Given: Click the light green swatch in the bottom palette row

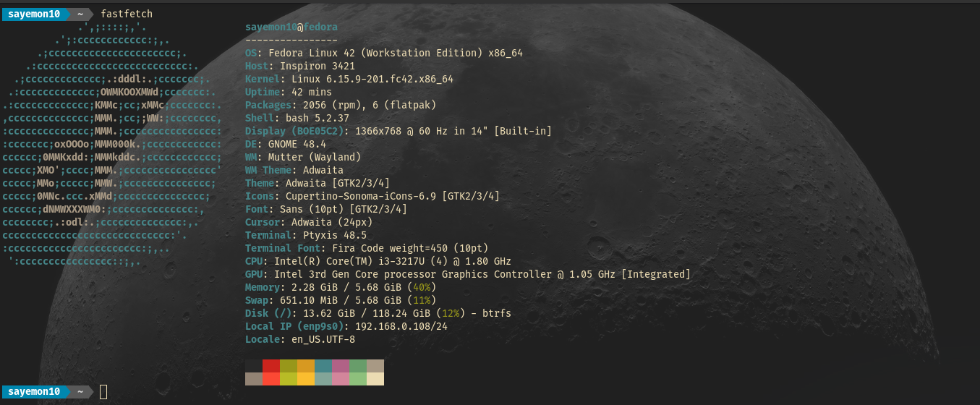Looking at the screenshot, I should (x=358, y=379).
